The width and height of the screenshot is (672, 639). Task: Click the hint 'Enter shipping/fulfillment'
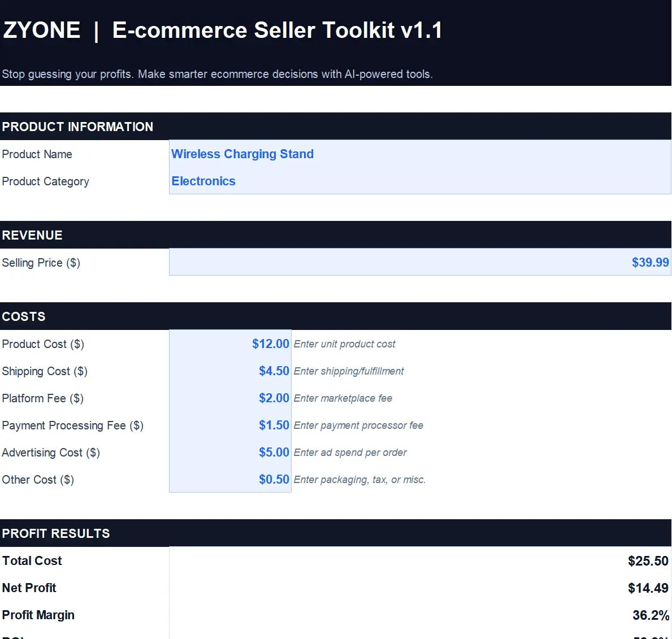(x=349, y=371)
